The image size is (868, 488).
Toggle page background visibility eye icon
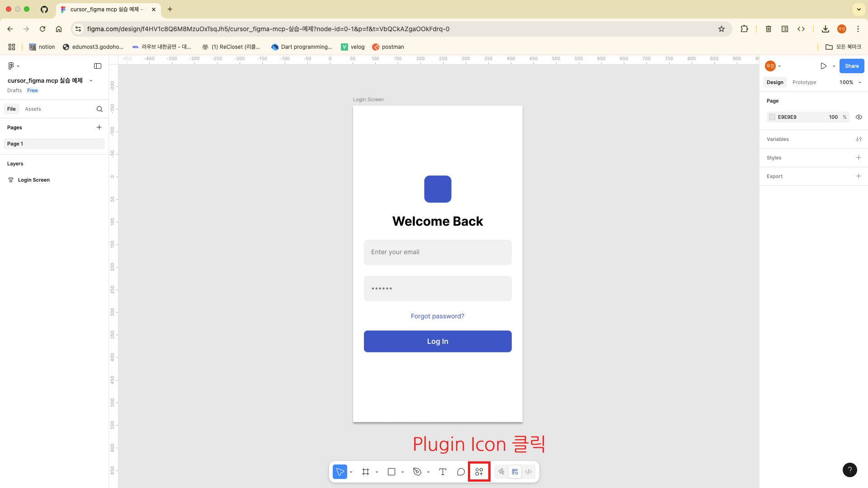(859, 117)
